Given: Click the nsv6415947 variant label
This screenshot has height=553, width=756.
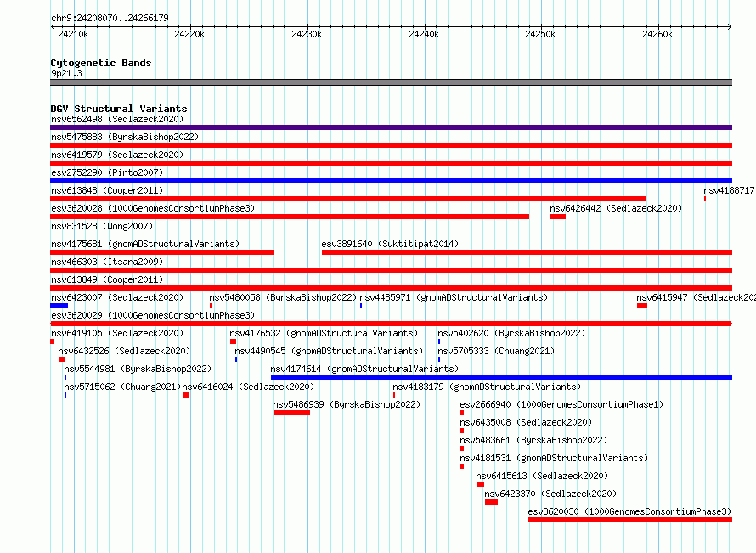Looking at the screenshot, I should 696,297.
